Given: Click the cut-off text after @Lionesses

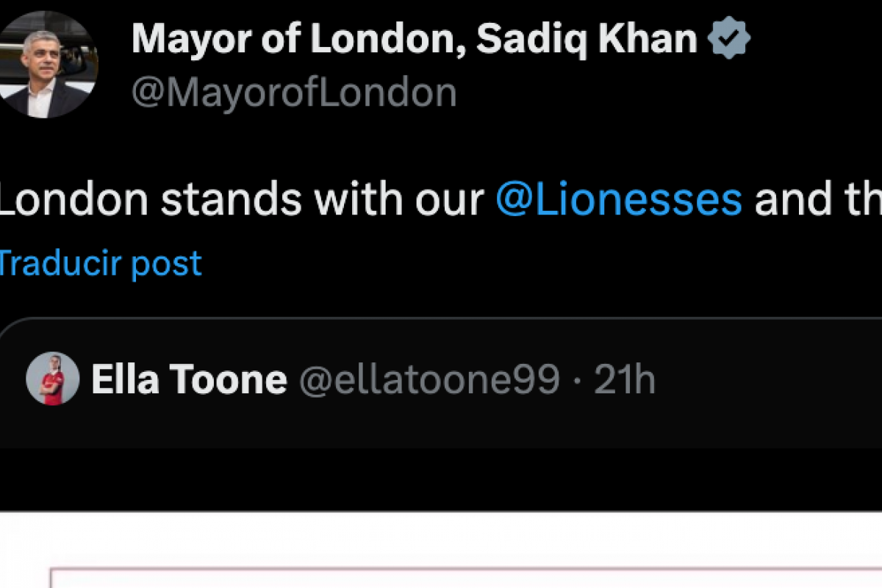Looking at the screenshot, I should [816, 198].
